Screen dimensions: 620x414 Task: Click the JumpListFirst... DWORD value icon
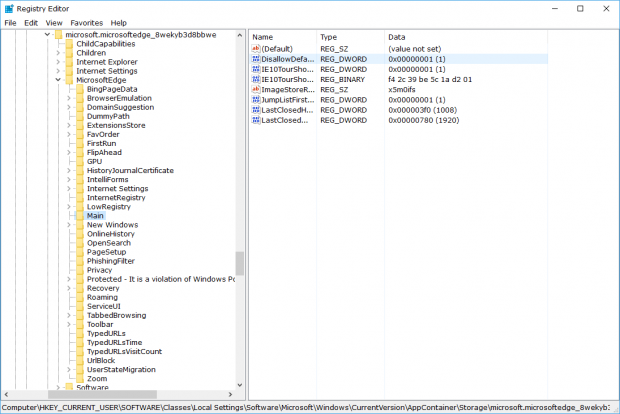[x=255, y=99]
